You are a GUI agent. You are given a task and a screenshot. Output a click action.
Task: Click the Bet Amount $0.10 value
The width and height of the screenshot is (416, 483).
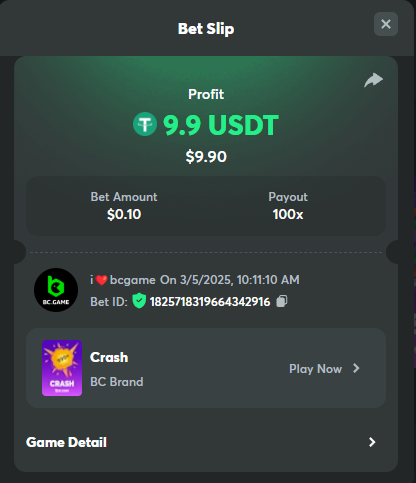pyautogui.click(x=124, y=214)
